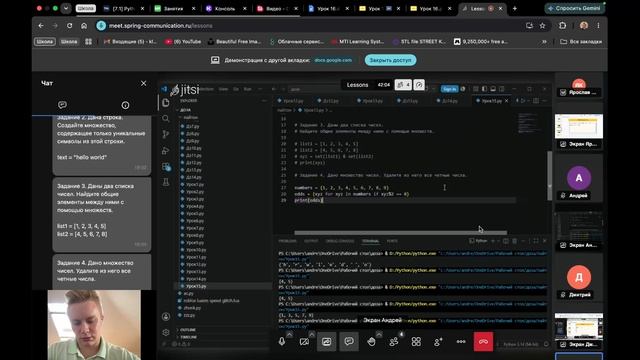Bookmark this page with star icon
640x360 pixels.
pos(542,25)
